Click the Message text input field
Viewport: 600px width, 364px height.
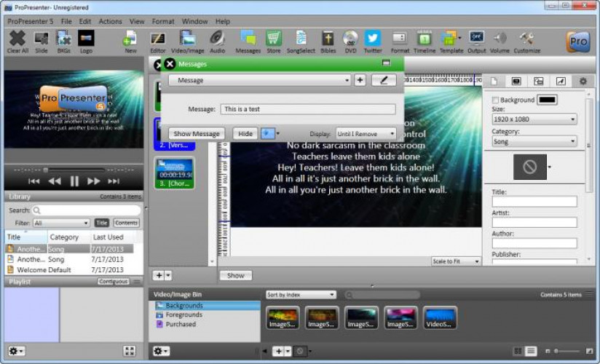click(x=308, y=109)
